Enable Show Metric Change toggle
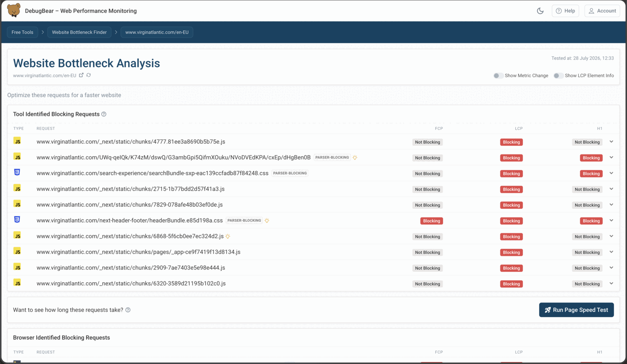The image size is (627, 364). [497, 76]
